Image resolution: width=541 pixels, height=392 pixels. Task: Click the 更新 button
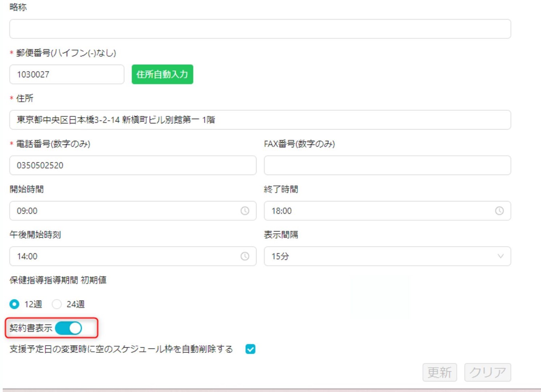440,372
